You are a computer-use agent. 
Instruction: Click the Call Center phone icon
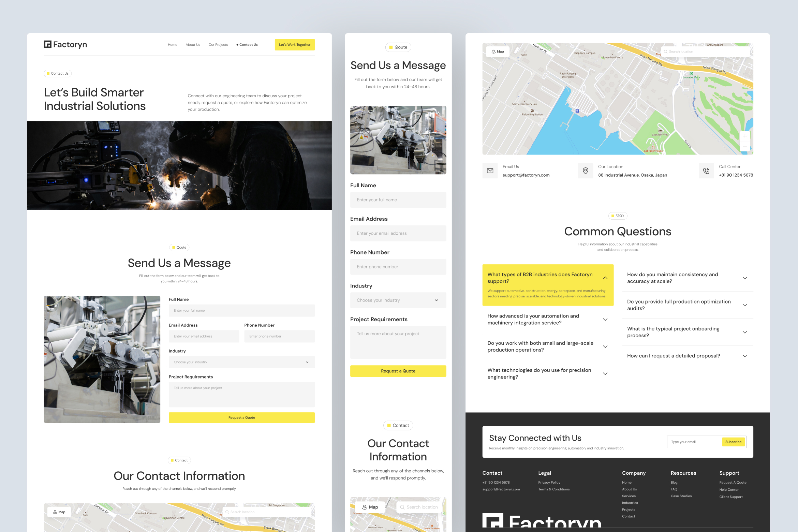click(x=706, y=171)
